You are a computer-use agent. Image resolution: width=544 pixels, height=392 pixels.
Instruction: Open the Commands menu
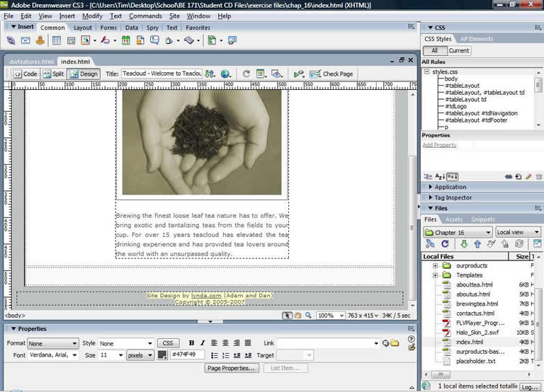click(x=145, y=16)
